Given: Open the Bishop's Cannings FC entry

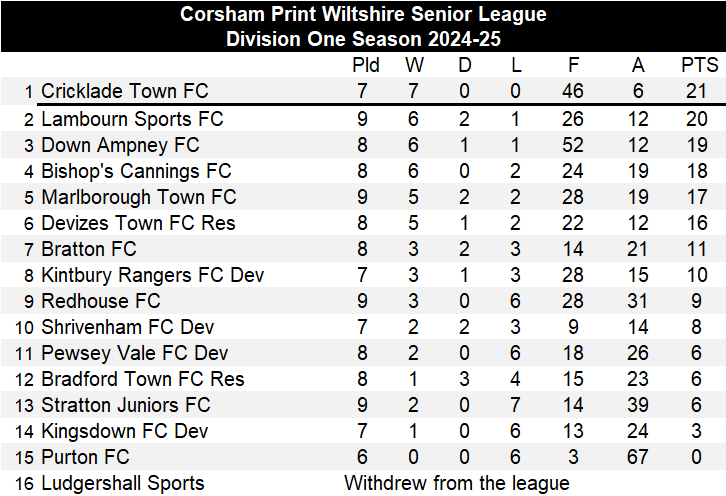Looking at the screenshot, I should tap(135, 171).
